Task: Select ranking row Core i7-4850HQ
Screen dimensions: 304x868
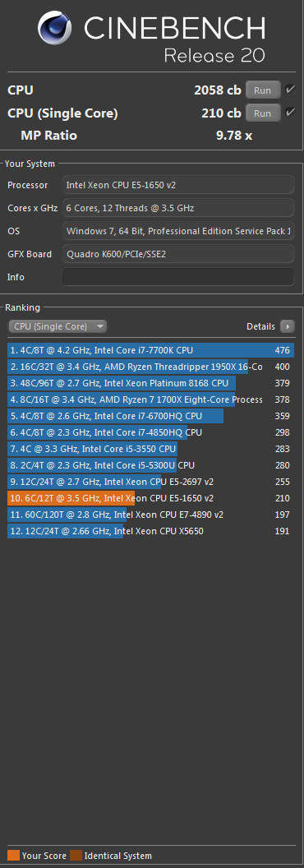Action: [150, 432]
